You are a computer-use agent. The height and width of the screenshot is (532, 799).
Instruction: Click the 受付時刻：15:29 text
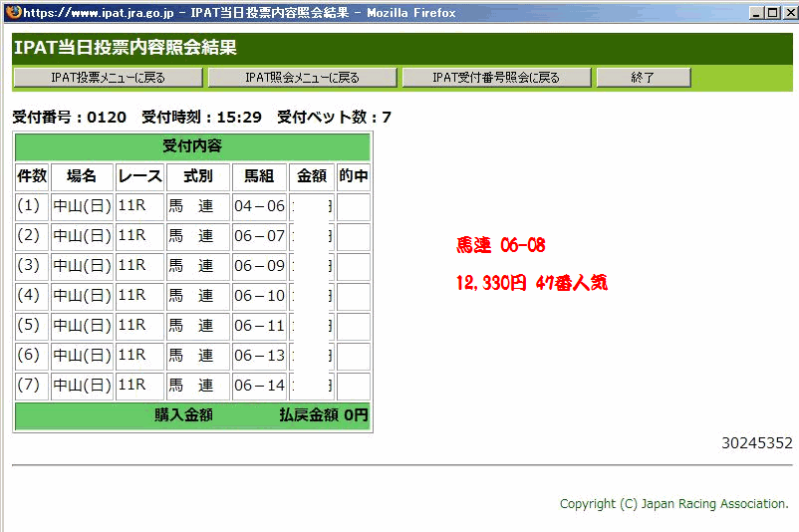202,118
